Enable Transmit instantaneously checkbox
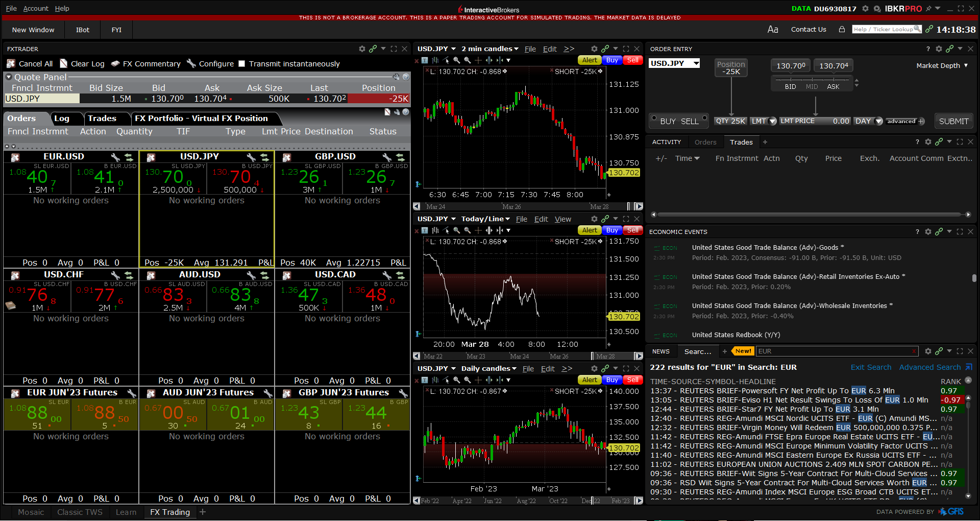 [x=242, y=64]
